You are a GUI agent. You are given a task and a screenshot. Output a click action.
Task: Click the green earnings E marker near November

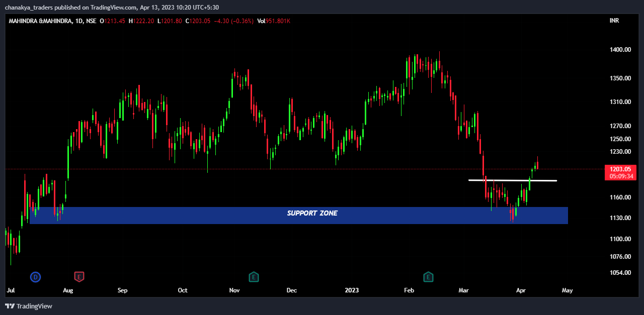click(254, 276)
